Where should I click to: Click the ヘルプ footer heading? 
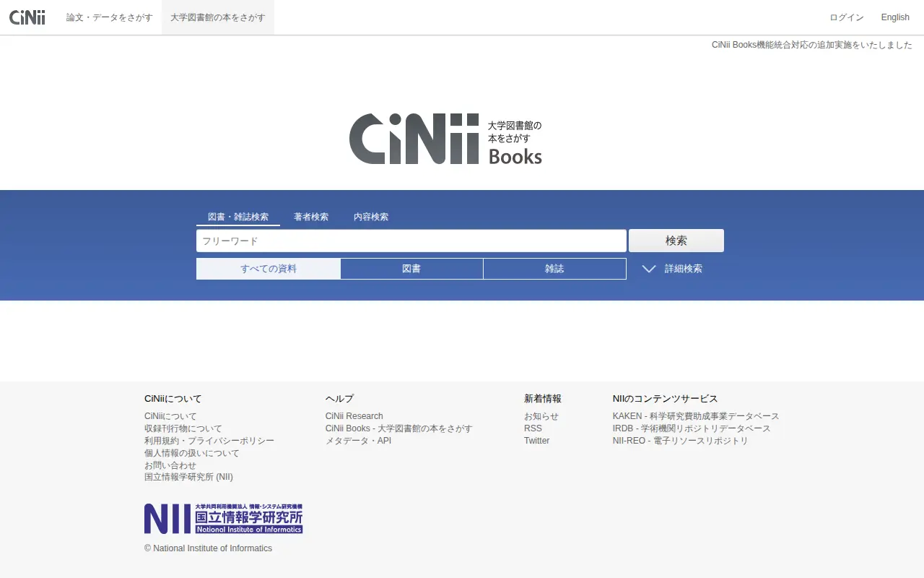click(339, 399)
